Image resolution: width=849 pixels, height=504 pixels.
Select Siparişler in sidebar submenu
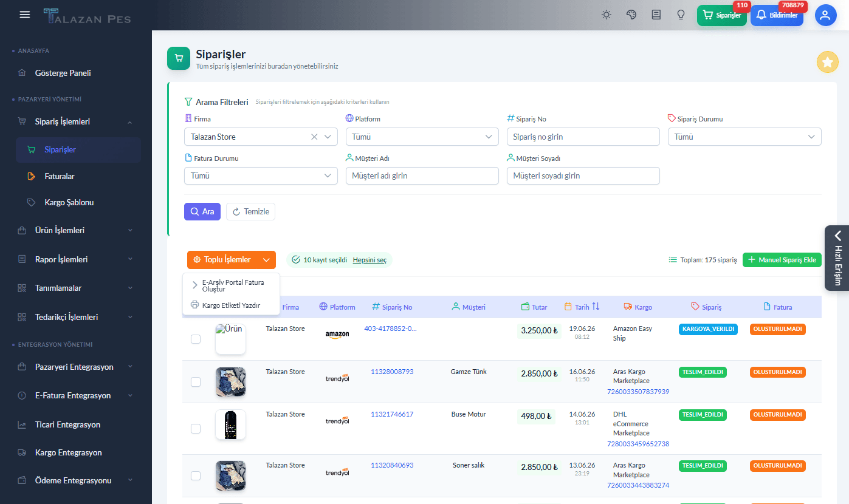click(x=78, y=150)
